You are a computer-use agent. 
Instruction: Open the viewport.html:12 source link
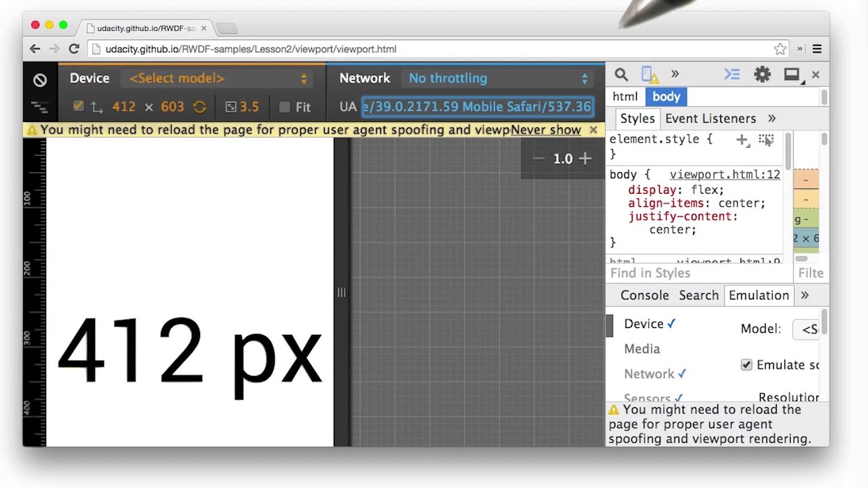pyautogui.click(x=725, y=175)
